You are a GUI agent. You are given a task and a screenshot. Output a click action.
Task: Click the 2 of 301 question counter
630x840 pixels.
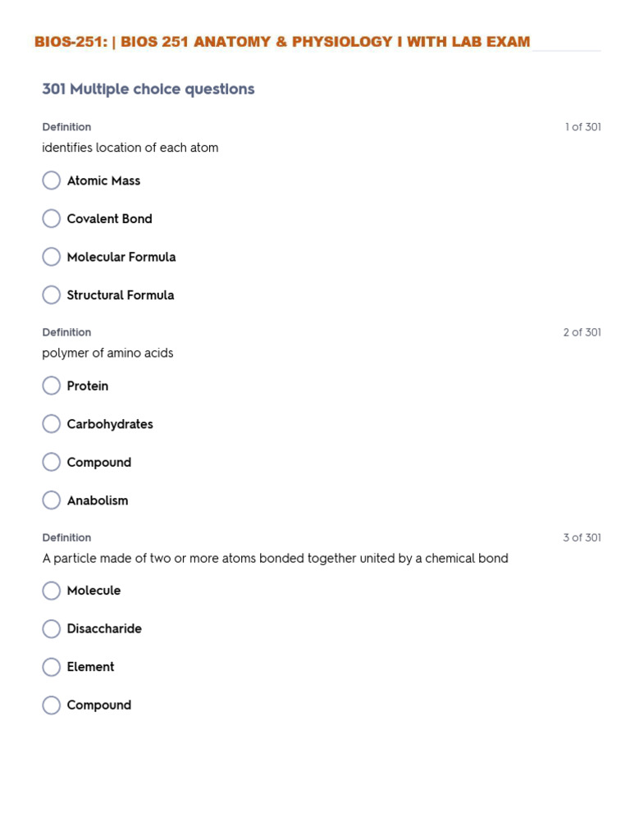click(582, 332)
